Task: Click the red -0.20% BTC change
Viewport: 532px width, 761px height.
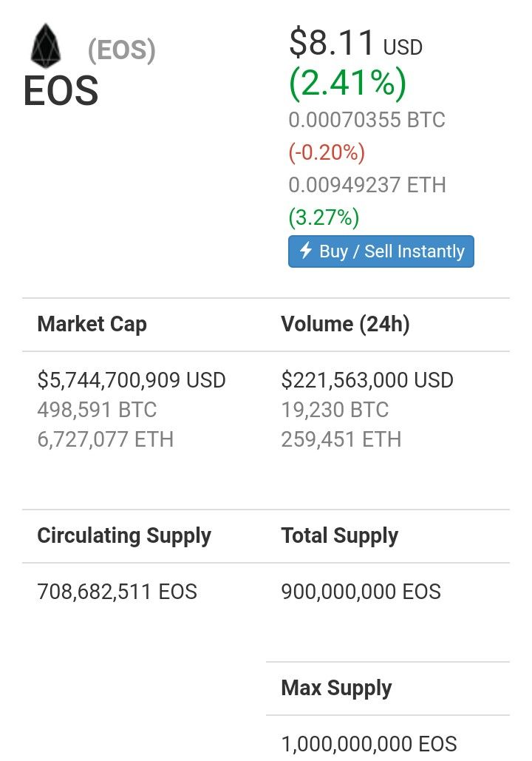Action: [327, 152]
